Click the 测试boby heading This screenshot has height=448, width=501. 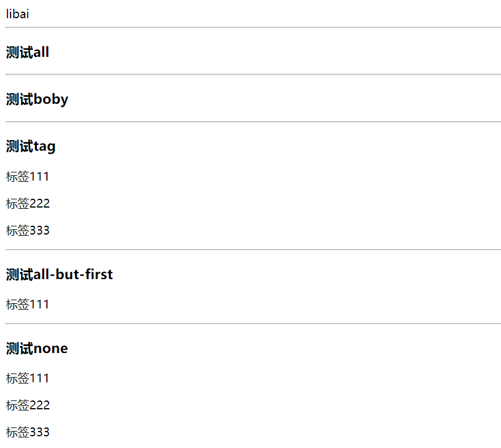(x=37, y=100)
